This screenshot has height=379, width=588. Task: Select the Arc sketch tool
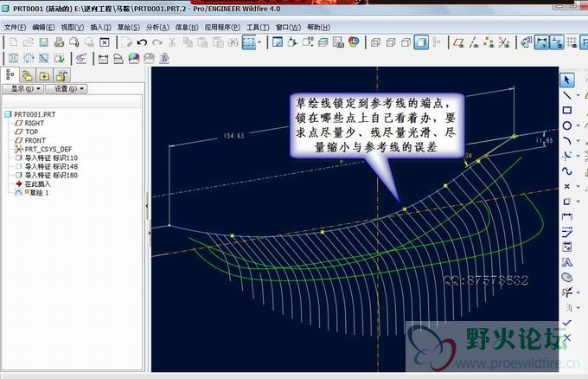click(x=566, y=140)
